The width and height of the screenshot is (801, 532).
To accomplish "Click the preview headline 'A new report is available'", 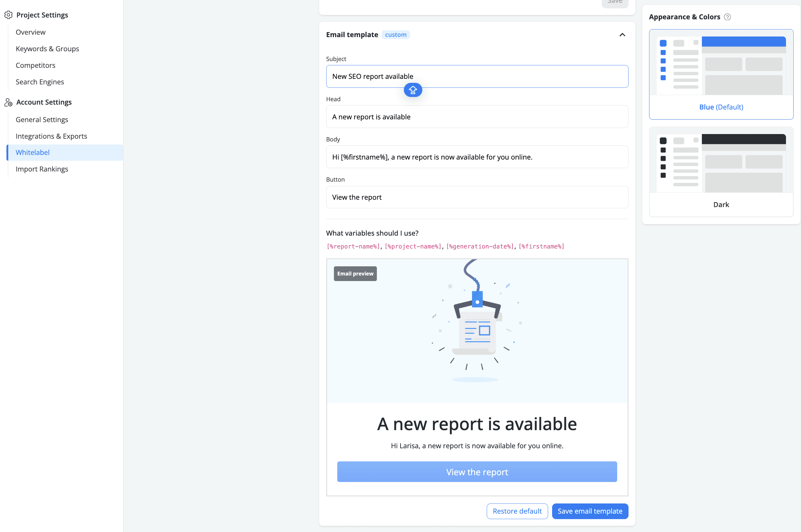I will (x=477, y=424).
